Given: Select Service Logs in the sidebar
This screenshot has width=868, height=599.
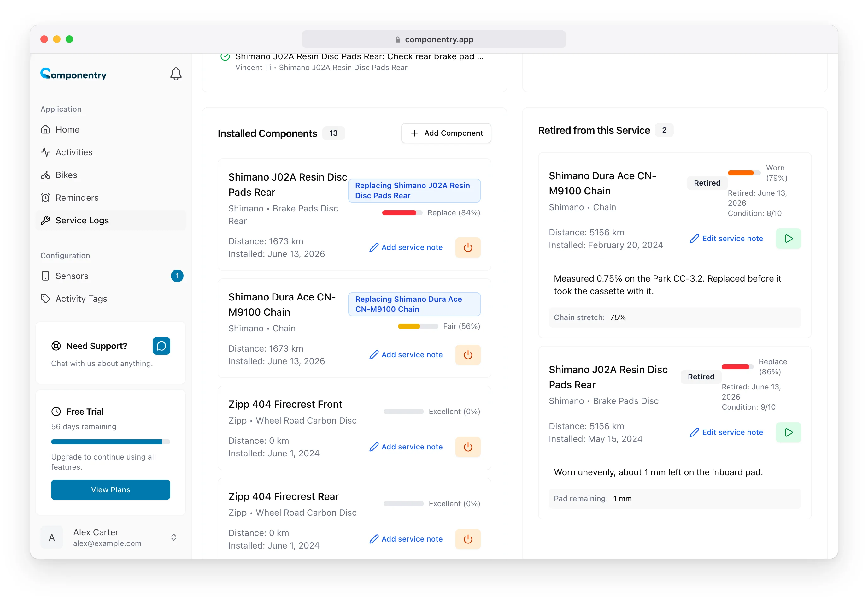Looking at the screenshot, I should point(111,220).
